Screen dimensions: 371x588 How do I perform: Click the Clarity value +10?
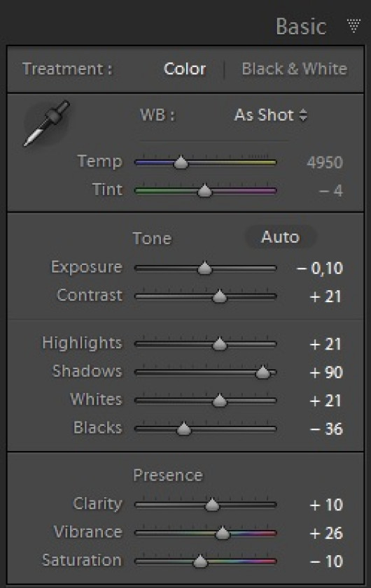[326, 505]
